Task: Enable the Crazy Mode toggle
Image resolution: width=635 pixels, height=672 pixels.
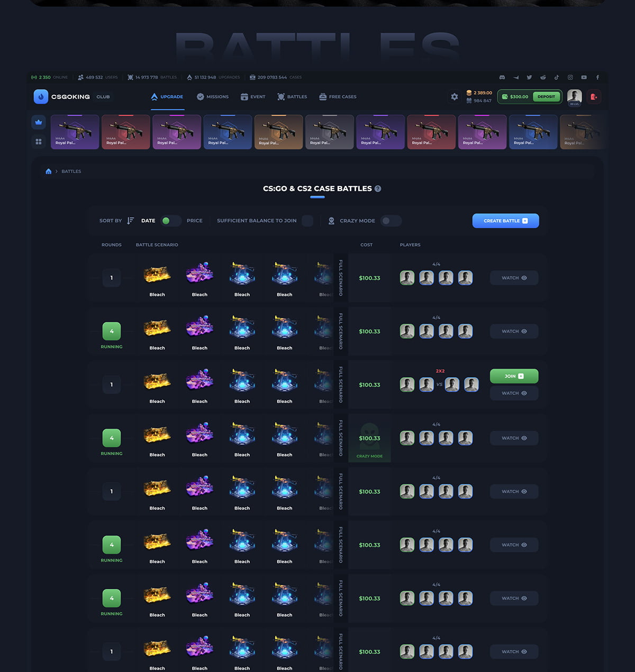Action: coord(391,221)
